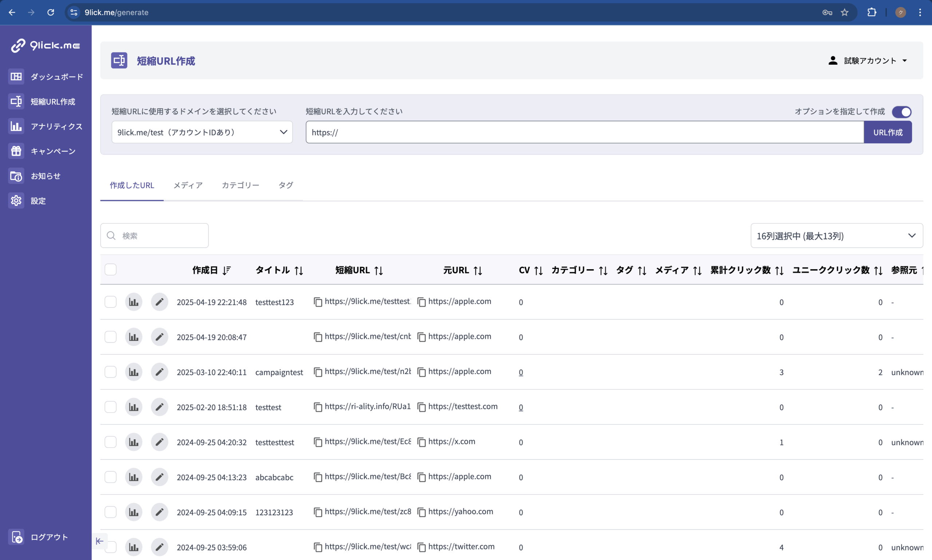
Task: Focus the 検索 search field
Action: point(161,236)
